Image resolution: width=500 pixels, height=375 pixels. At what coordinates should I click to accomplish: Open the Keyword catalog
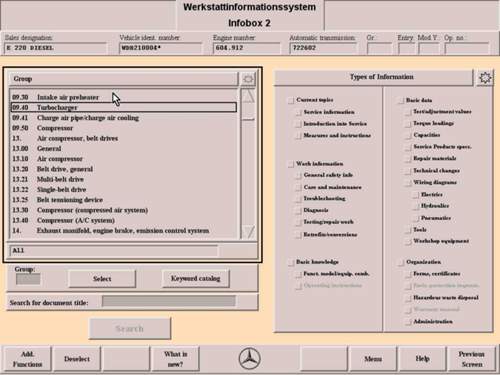click(196, 278)
